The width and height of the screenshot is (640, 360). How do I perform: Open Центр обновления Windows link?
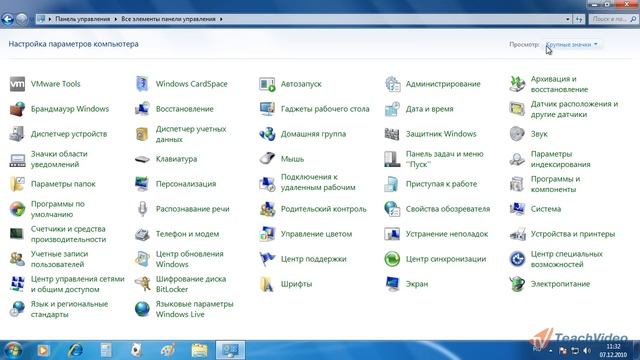click(189, 259)
